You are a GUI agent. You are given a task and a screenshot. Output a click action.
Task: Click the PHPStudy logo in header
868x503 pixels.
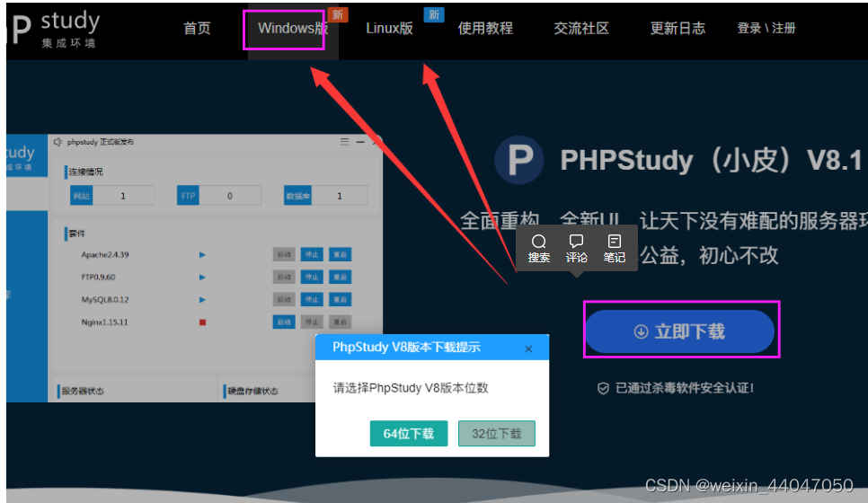point(53,29)
